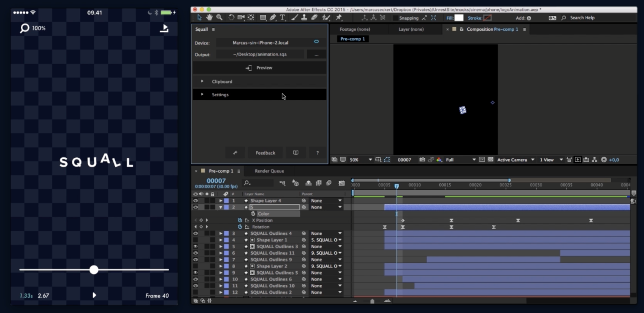Switch to the Layer (none) tab
Image resolution: width=644 pixels, height=313 pixels.
click(x=411, y=29)
